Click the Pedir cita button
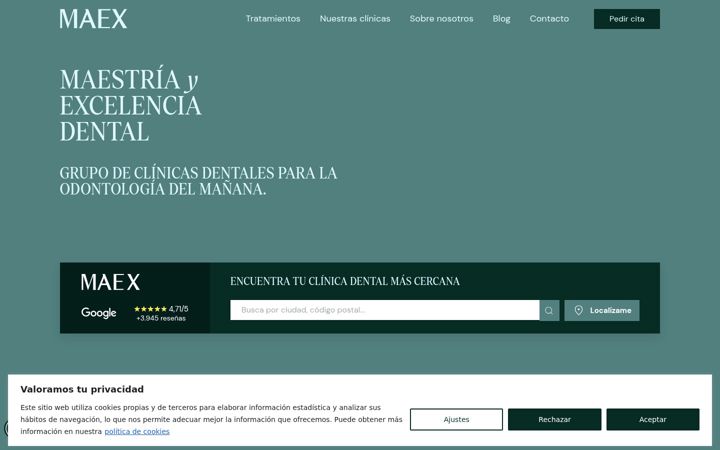This screenshot has width=720, height=450. (x=627, y=19)
